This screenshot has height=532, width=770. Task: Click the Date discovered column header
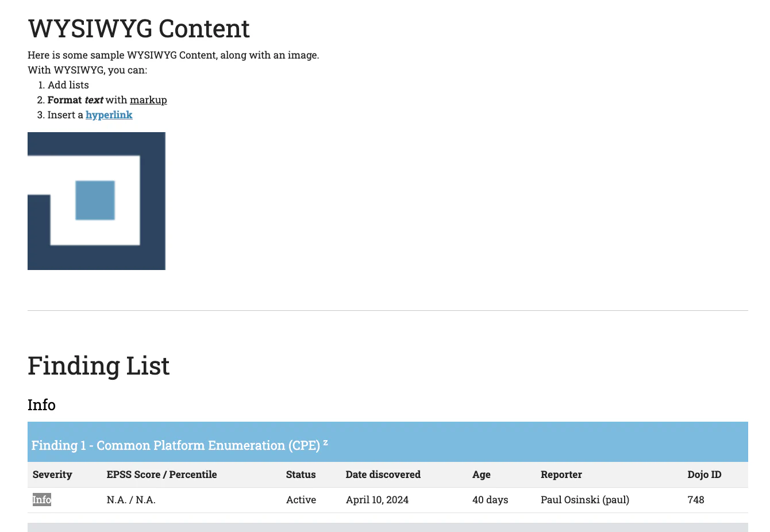(383, 475)
